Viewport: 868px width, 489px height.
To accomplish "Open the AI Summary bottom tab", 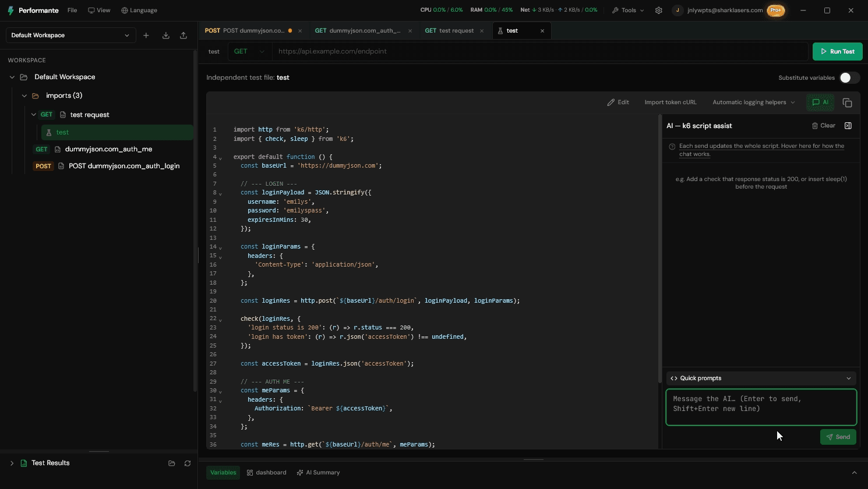I will (x=318, y=473).
